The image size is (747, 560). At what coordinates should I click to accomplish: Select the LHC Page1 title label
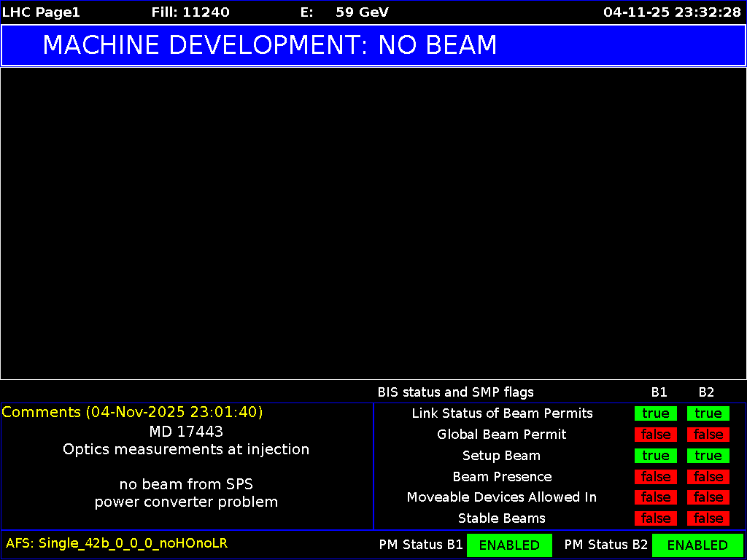click(x=41, y=12)
